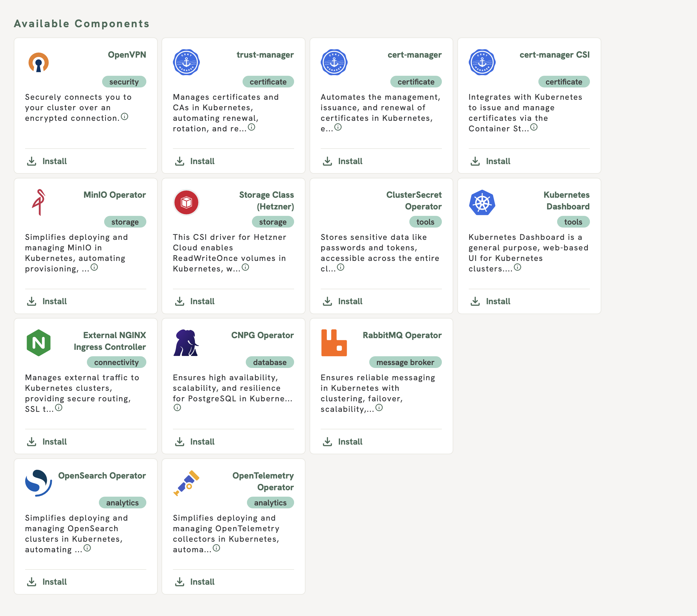Click info icon beside ClusterSecret description
Image resolution: width=697 pixels, height=616 pixels.
click(x=340, y=267)
